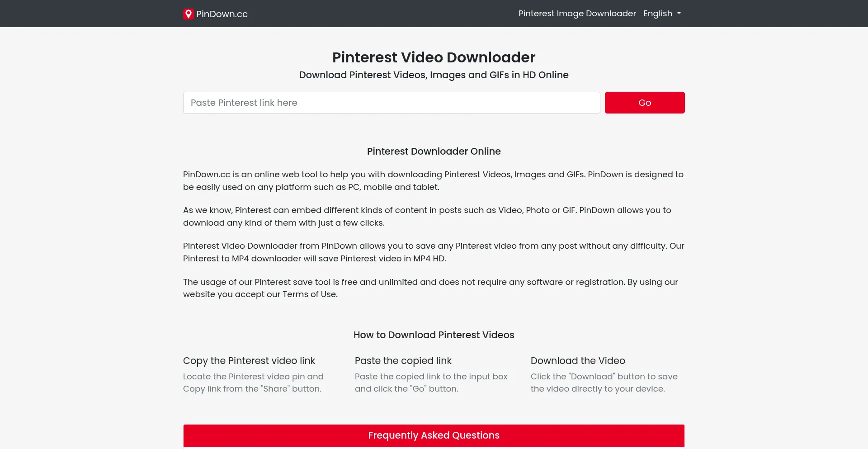This screenshot has width=868, height=449.
Task: Go to Pinterest Image Downloader page
Action: point(577,14)
